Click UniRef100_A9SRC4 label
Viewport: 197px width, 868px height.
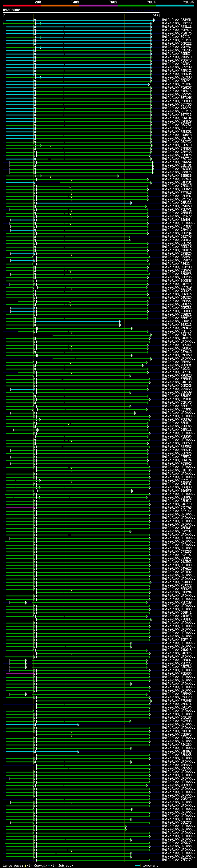pyautogui.click(x=177, y=64)
